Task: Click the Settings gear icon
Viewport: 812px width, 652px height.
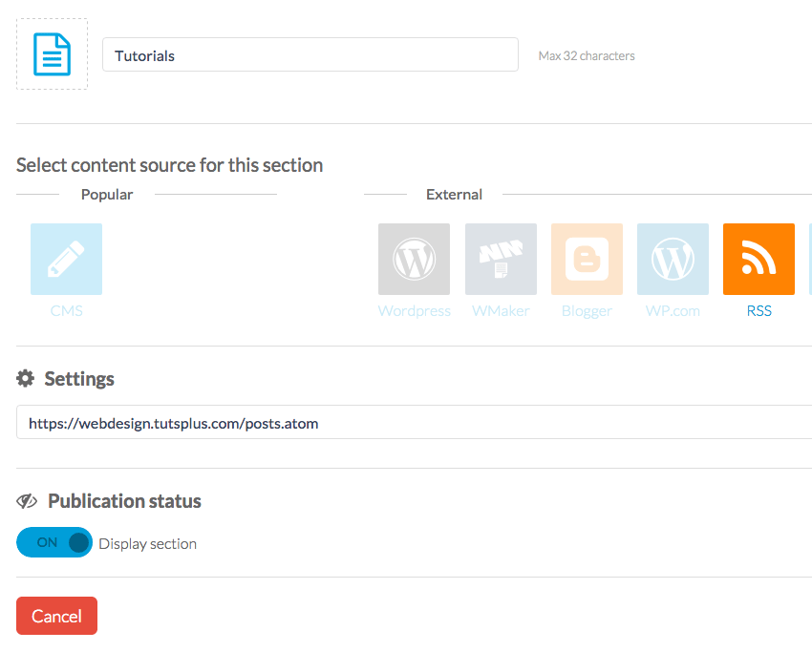Action: click(26, 379)
